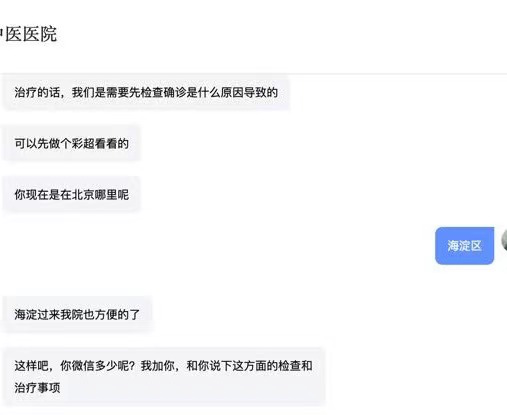
Task: Click 检查和 at end of last message line
Action: pos(295,366)
